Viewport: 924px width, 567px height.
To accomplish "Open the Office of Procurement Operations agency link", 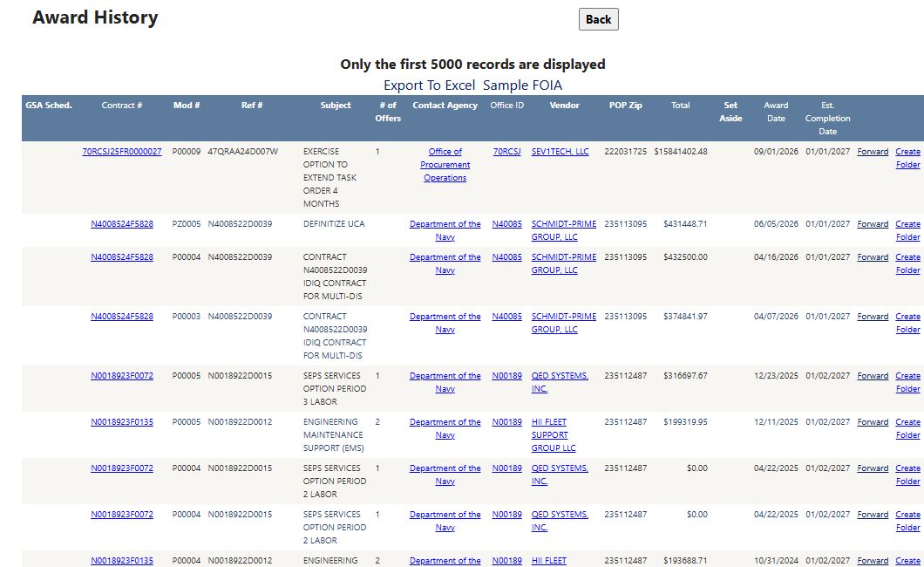I will coord(445,165).
